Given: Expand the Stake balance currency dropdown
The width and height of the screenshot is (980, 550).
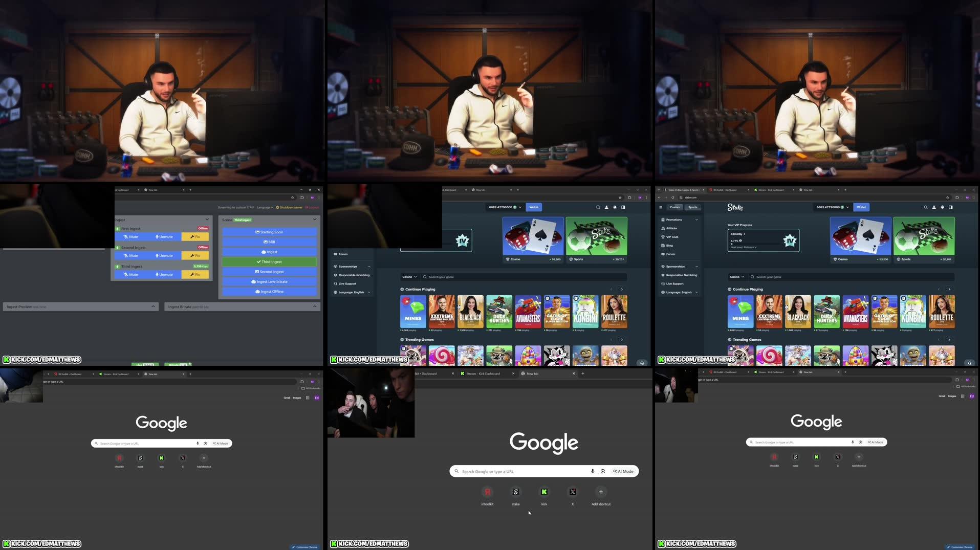Looking at the screenshot, I should pos(848,207).
